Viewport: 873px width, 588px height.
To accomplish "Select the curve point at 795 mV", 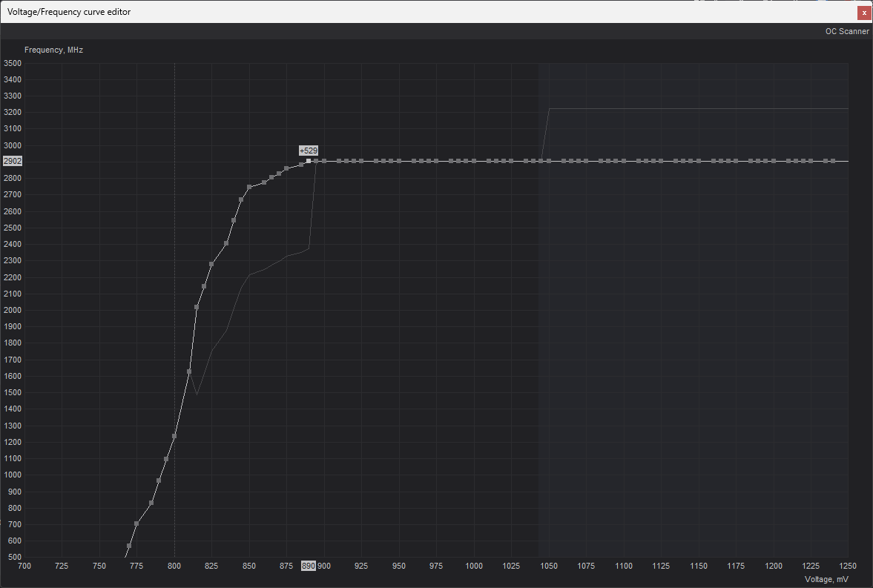I will pyautogui.click(x=166, y=459).
